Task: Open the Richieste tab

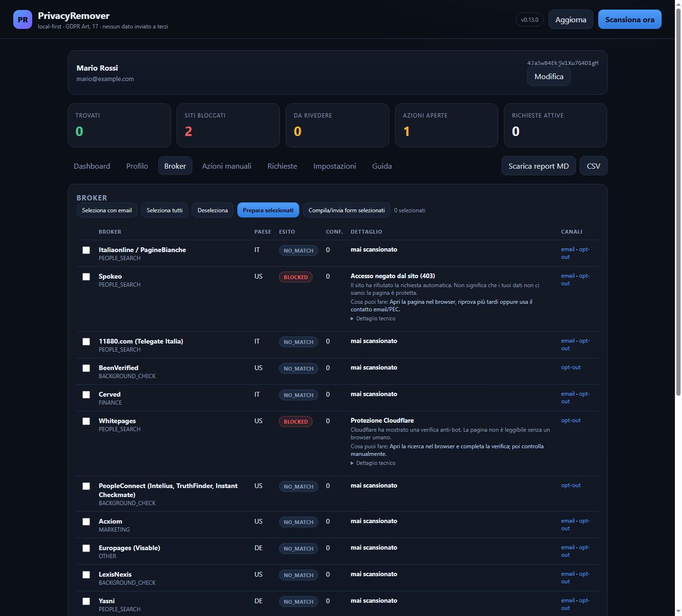Action: click(282, 166)
